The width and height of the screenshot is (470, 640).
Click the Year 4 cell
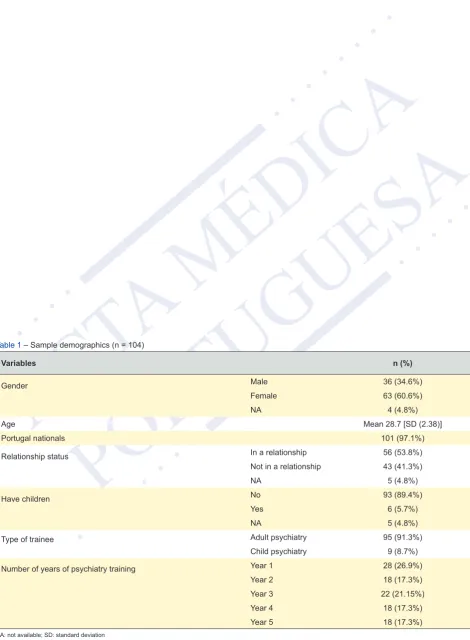tap(262, 608)
